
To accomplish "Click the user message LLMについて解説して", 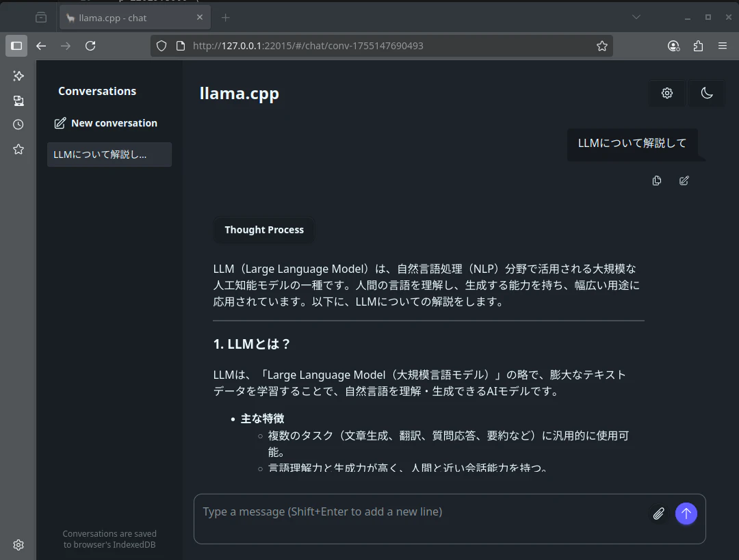I will (632, 143).
